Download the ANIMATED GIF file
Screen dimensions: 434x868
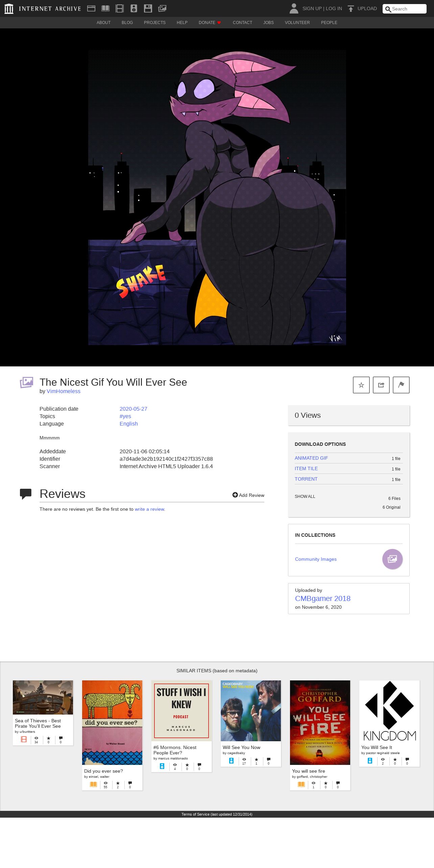[311, 458]
